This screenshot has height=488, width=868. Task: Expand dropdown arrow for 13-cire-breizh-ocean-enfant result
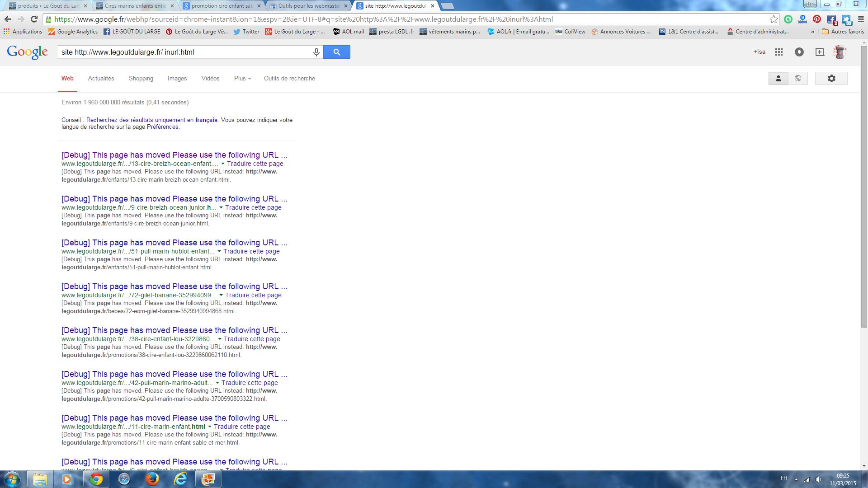coord(222,164)
